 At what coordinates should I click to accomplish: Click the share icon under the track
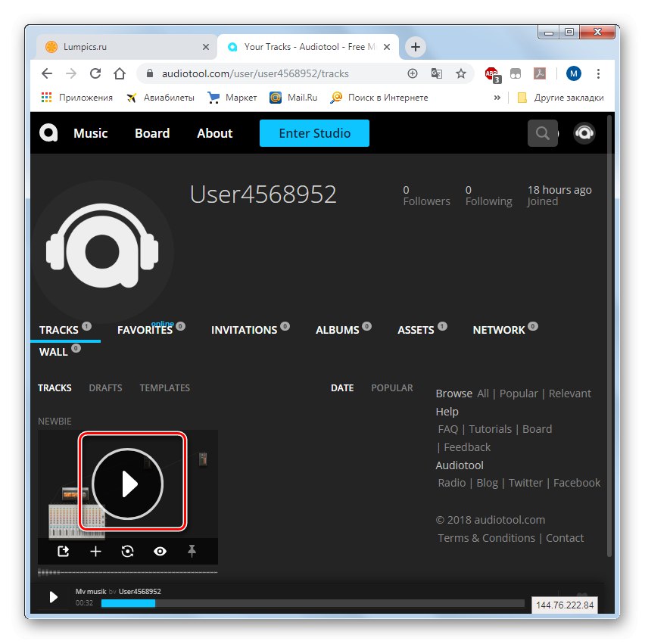point(63,551)
